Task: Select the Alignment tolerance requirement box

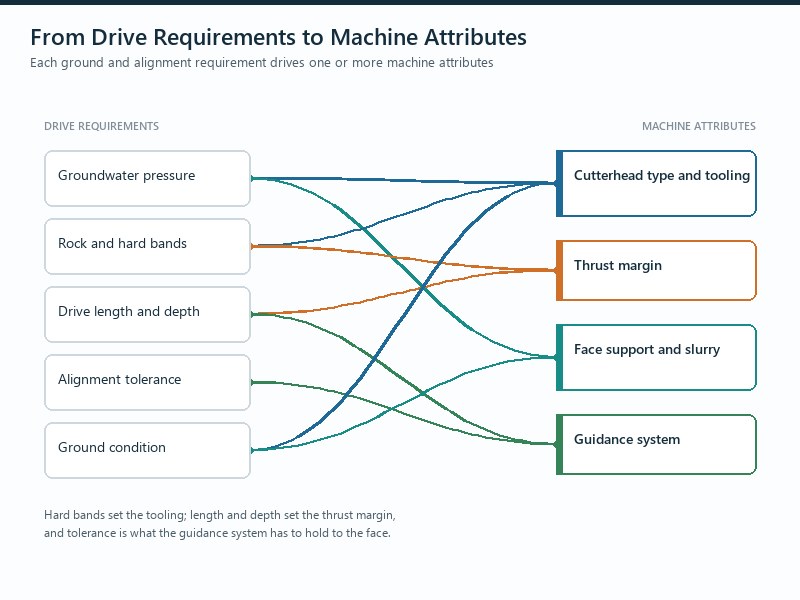Action: (147, 382)
